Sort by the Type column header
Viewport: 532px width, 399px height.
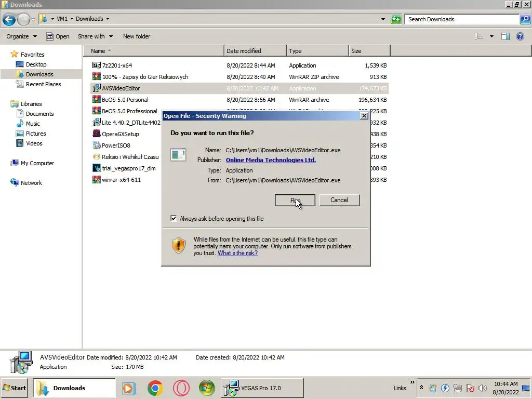tap(317, 51)
